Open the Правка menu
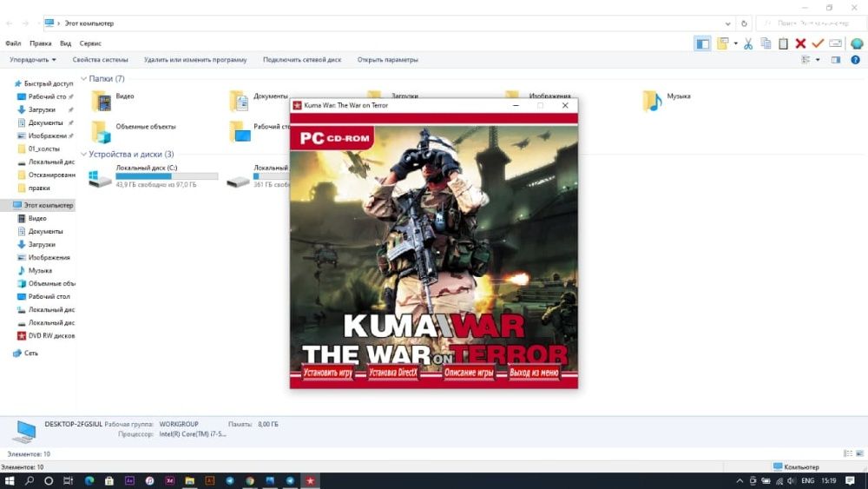 coord(41,43)
